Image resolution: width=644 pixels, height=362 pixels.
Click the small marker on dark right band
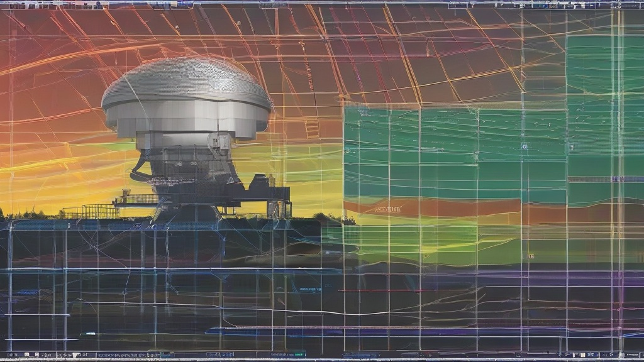click(x=530, y=256)
